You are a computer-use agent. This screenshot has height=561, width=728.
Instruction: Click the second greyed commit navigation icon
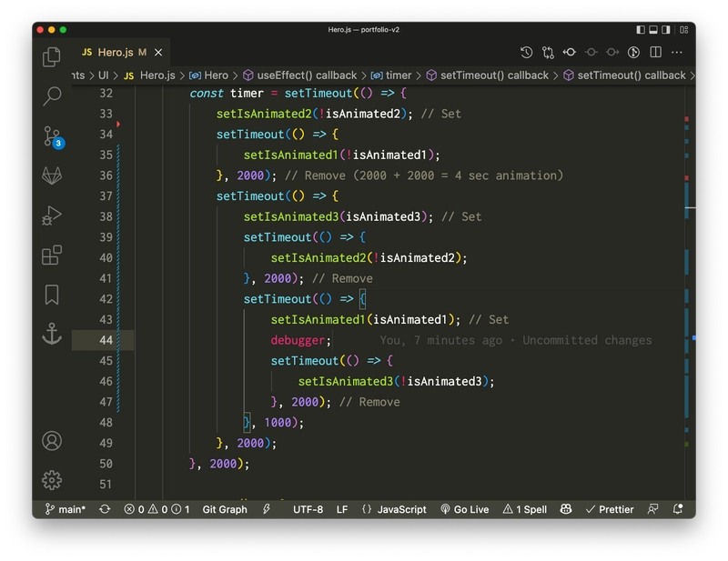pos(612,53)
